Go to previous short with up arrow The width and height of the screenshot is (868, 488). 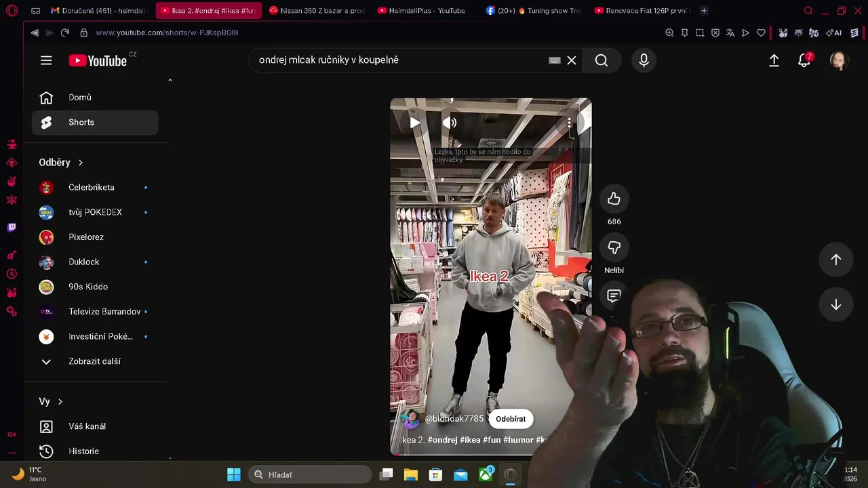835,260
